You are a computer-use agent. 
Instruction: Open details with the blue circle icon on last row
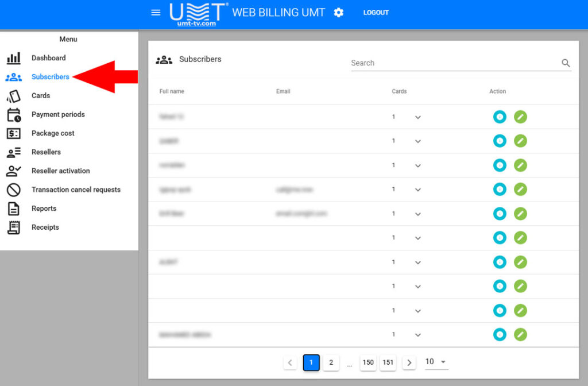coord(499,334)
